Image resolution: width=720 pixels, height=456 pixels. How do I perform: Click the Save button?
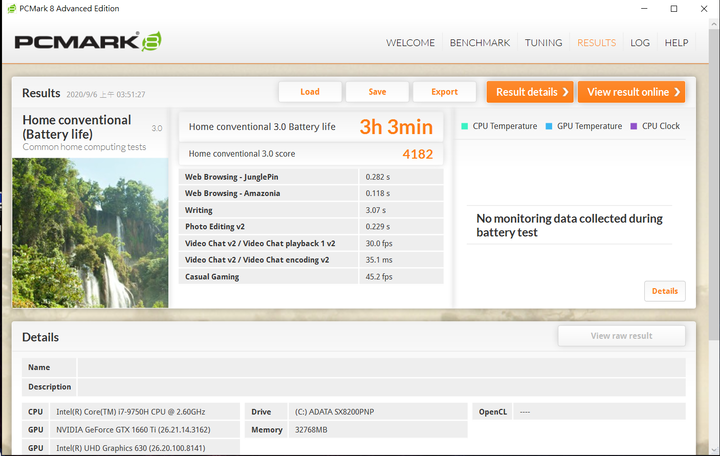pos(377,92)
